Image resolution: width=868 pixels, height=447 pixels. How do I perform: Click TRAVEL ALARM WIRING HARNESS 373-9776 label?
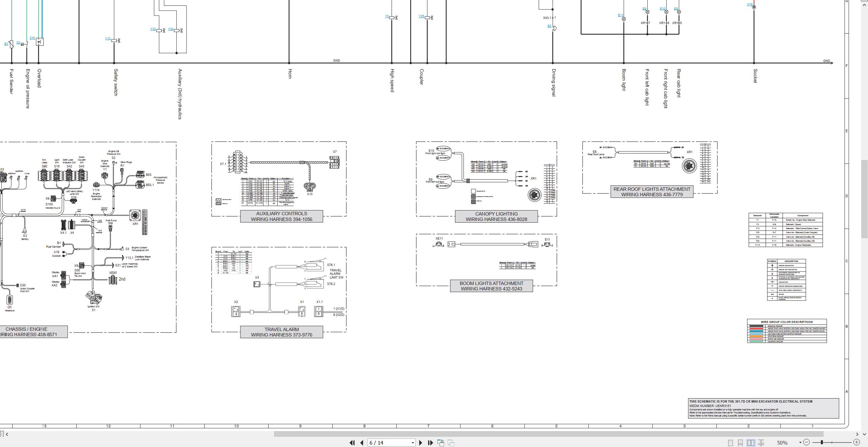[281, 332]
